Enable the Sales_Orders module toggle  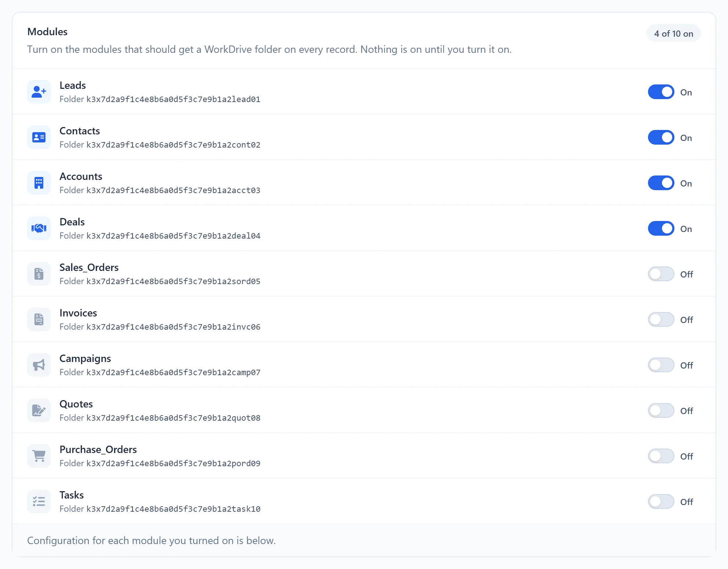pos(661,274)
